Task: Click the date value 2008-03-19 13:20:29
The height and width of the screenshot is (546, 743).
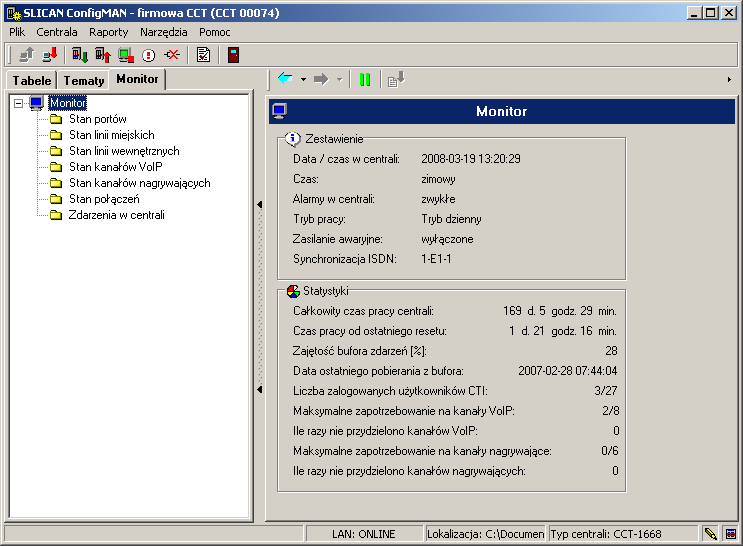Action: (x=471, y=159)
